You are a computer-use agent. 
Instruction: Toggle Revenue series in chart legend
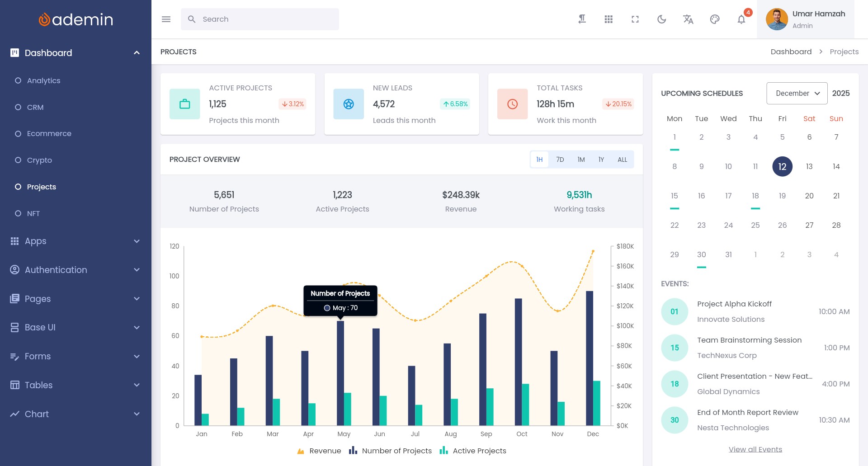319,451
